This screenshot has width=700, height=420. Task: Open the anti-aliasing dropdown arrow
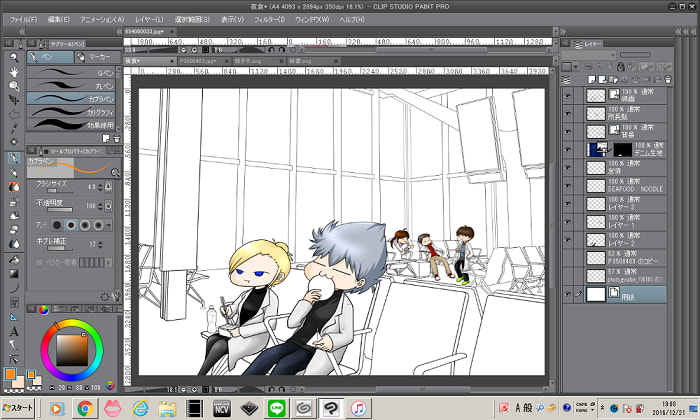[x=108, y=225]
